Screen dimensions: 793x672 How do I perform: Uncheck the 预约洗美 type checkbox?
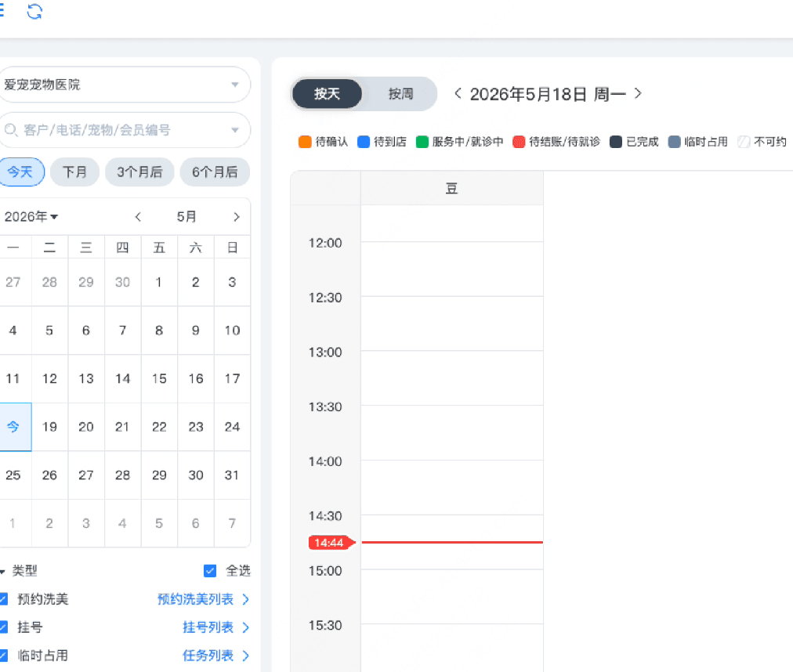[2, 599]
